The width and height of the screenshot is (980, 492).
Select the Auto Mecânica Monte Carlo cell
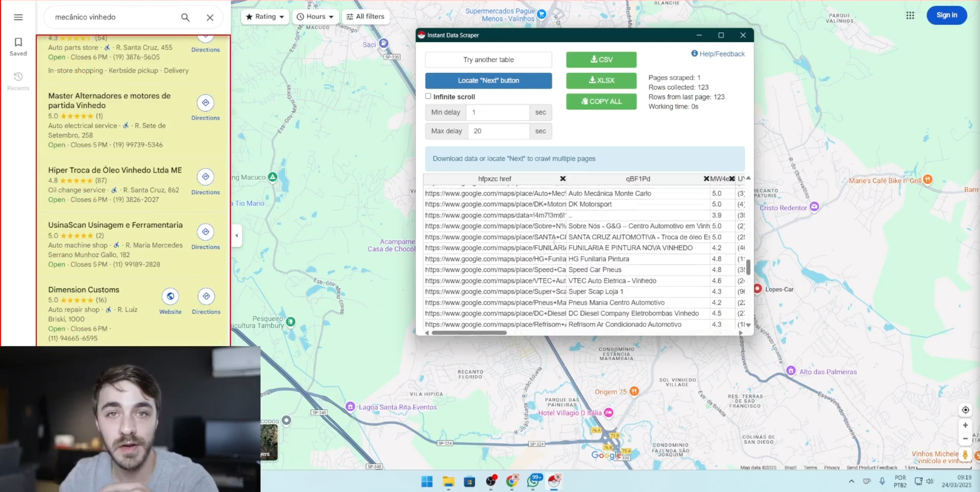tap(638, 194)
